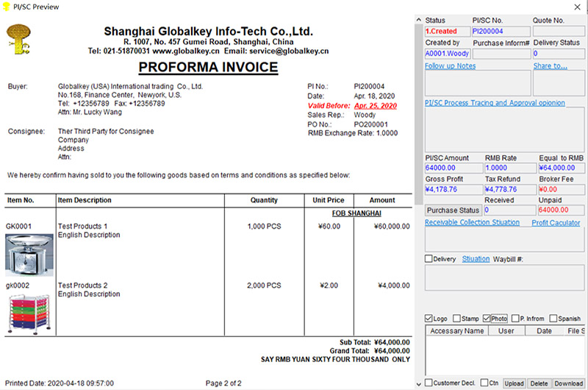Click the Upload button
Image resolution: width=588 pixels, height=390 pixels.
pos(514,383)
